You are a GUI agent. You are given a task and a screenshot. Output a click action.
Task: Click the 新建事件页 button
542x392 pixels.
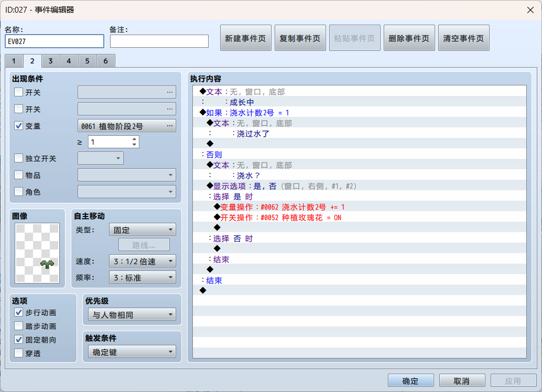point(245,38)
